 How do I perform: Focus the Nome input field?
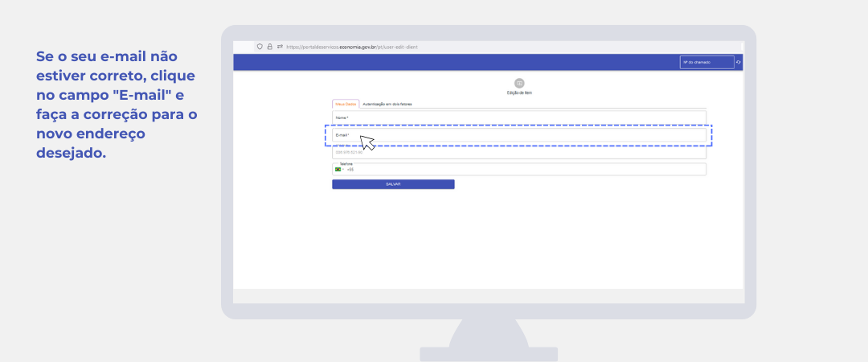pyautogui.click(x=519, y=117)
